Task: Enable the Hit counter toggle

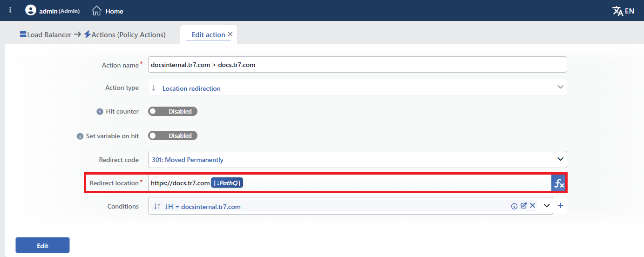Action: click(173, 111)
